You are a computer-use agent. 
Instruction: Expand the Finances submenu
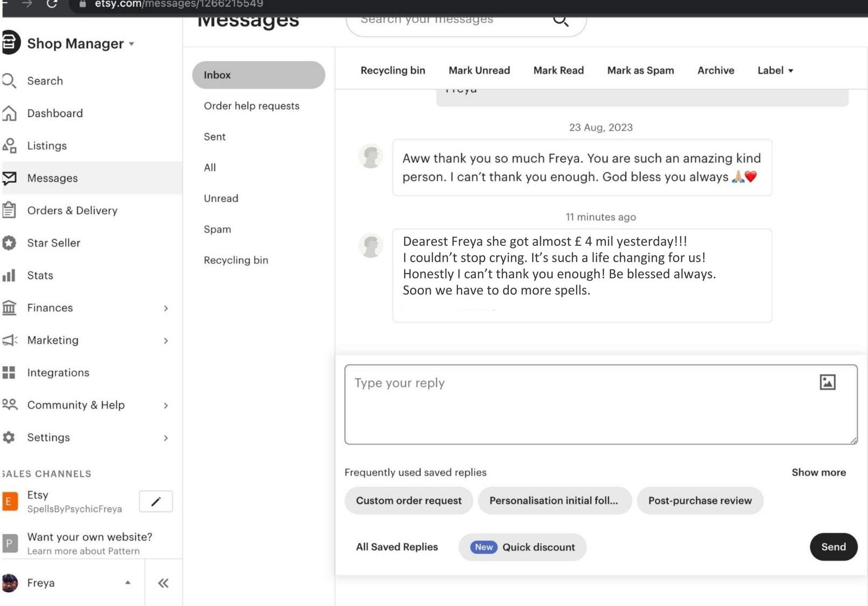[165, 308]
